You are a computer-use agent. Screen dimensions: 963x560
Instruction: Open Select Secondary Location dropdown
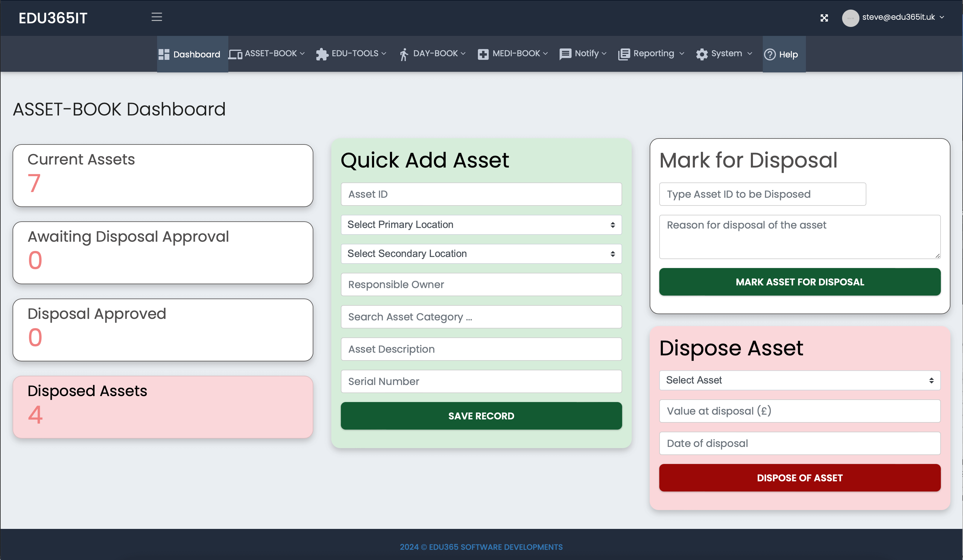481,254
